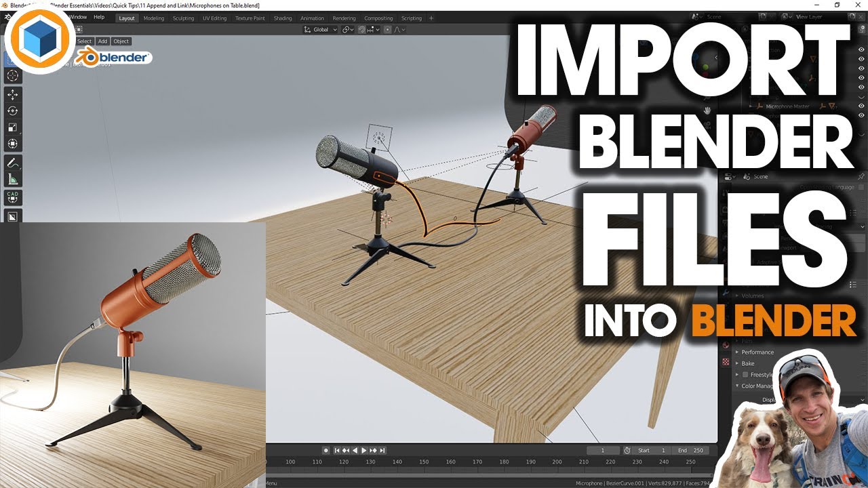868x488 pixels.
Task: Jump to the timeline start frame
Action: pos(337,450)
